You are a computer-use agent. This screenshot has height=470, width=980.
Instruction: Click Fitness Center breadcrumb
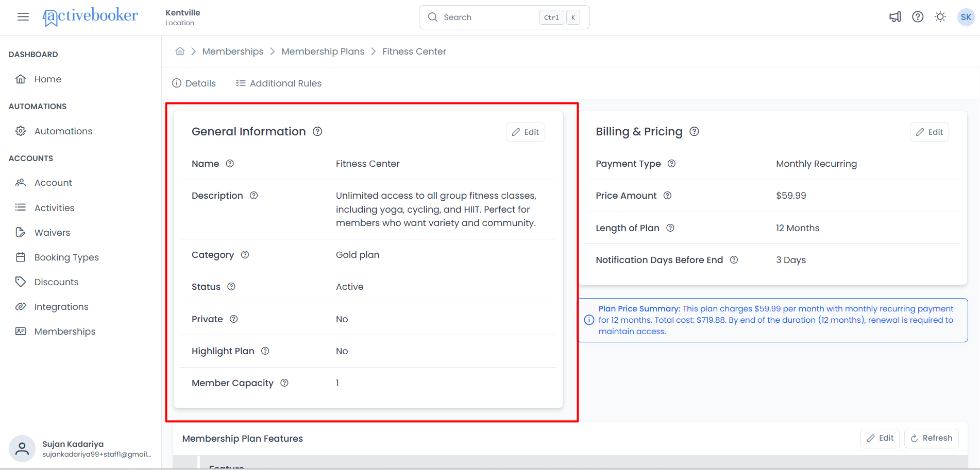414,51
